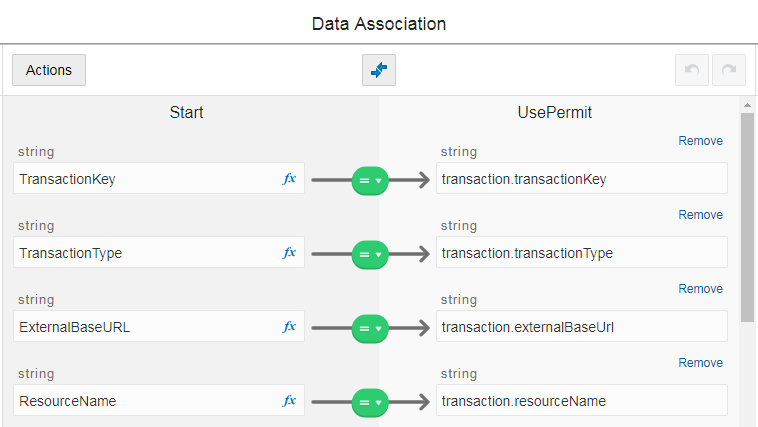Viewport: 758px width, 427px height.
Task: Open expression editor for TransactionType
Action: pyautogui.click(x=289, y=253)
